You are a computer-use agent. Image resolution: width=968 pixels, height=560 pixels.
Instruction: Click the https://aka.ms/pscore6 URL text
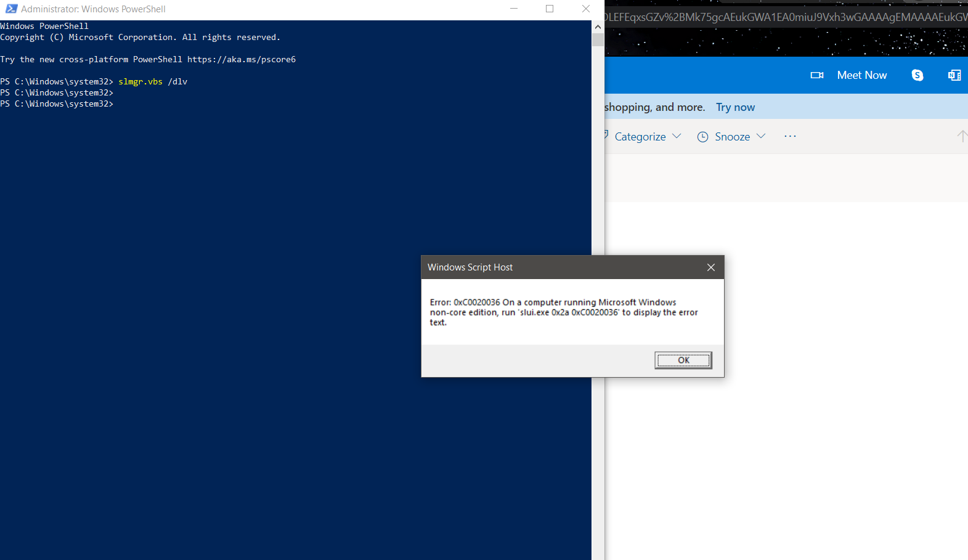(x=242, y=59)
